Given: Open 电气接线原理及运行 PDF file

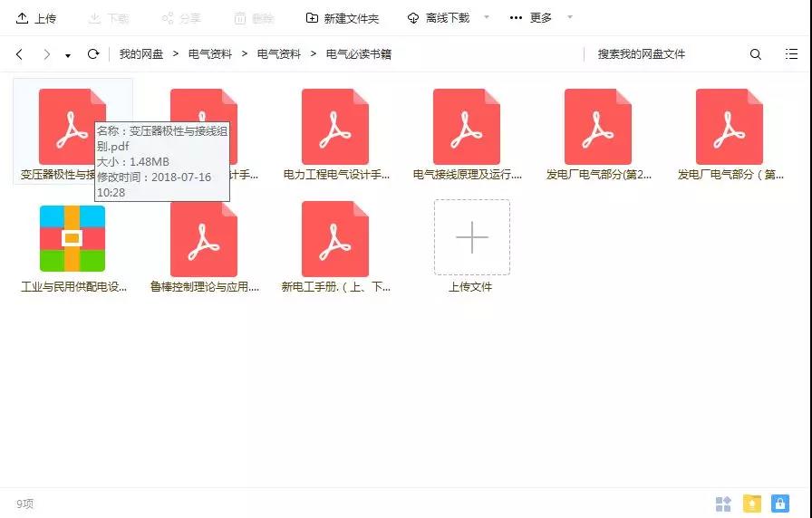Looking at the screenshot, I should 467,127.
